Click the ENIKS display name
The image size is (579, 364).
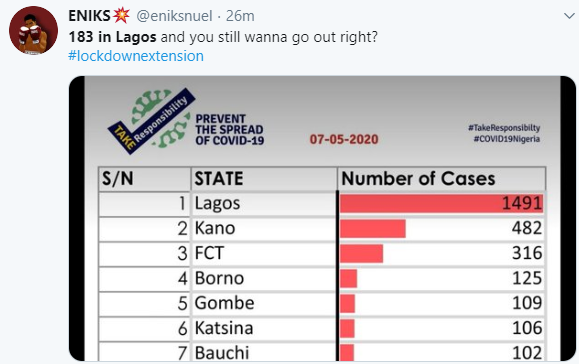[89, 16]
